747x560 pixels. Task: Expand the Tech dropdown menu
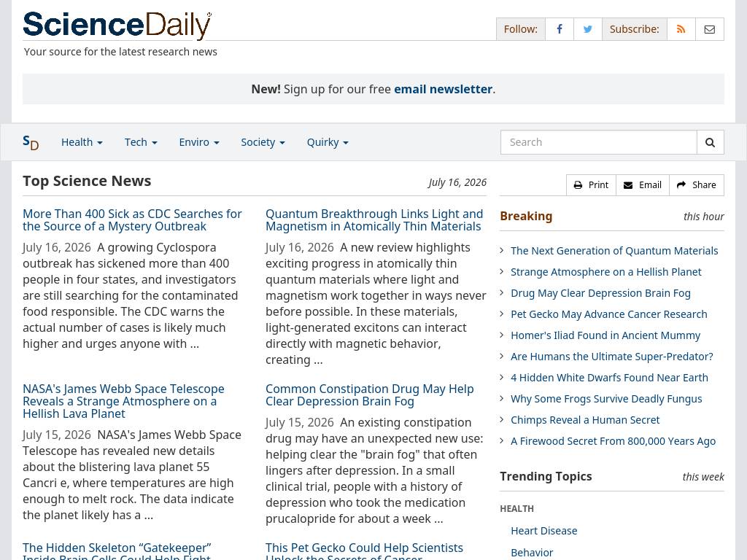point(141,142)
